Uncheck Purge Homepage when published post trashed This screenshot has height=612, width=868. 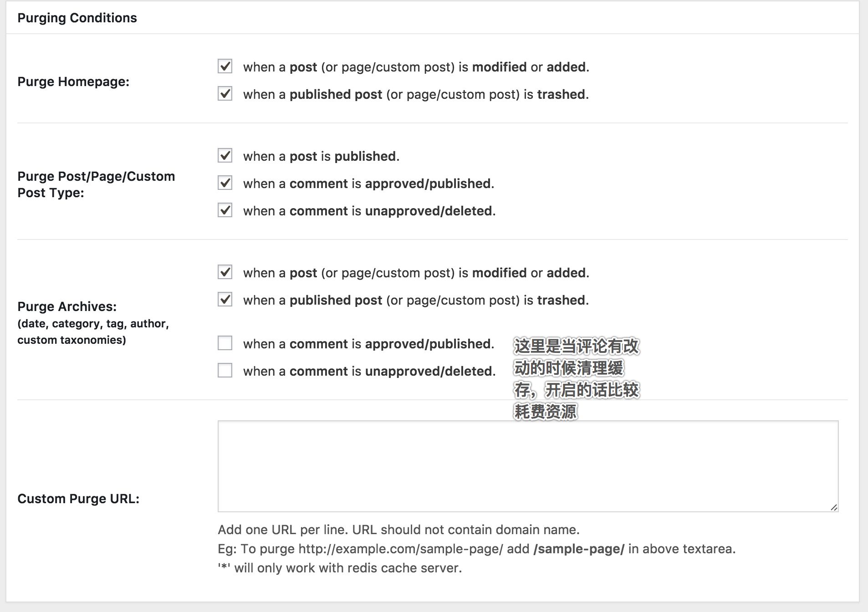coord(225,94)
